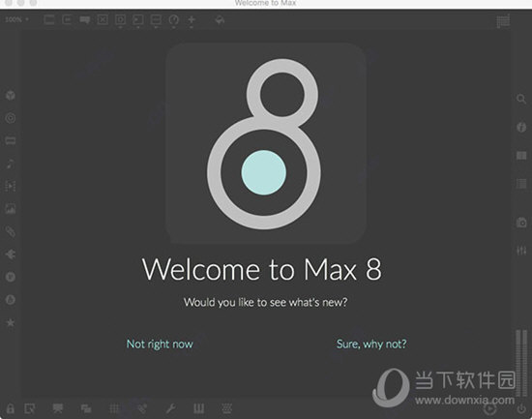Open the inspector info icon
532x419 pixels.
point(521,127)
